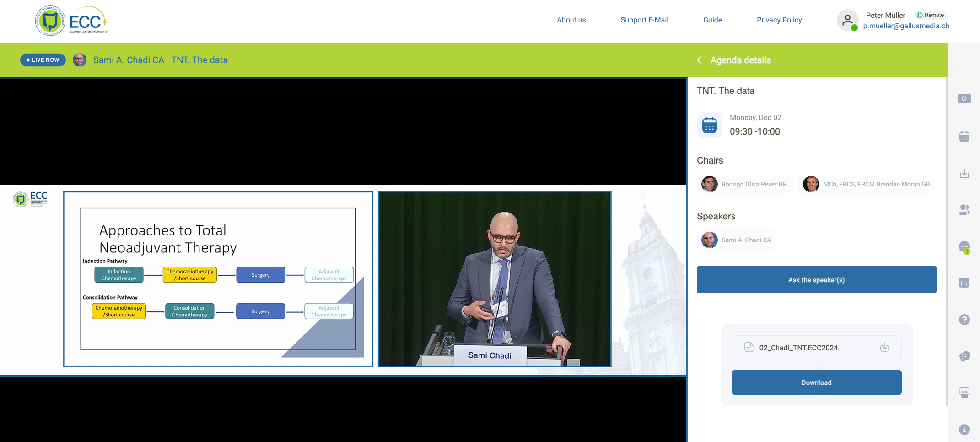Screen dimensions: 980x442
Task: Open the downloads icon in sidebar
Action: [x=964, y=173]
